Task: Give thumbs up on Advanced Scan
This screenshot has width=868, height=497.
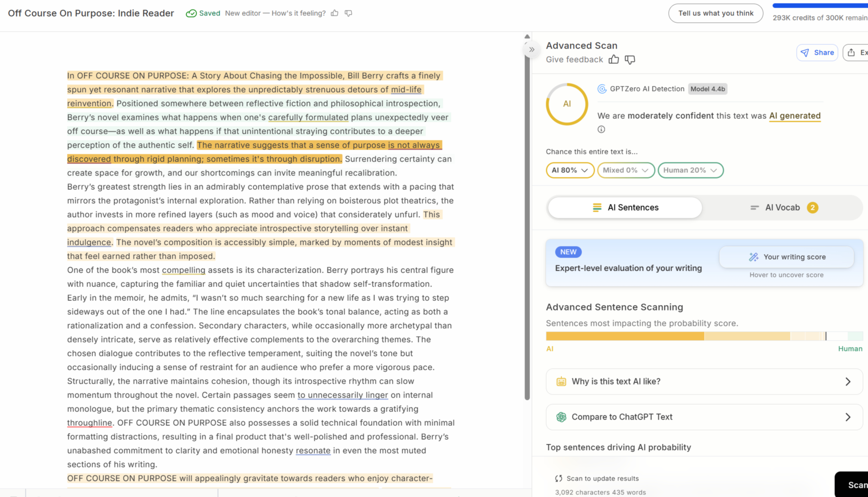Action: click(x=614, y=59)
